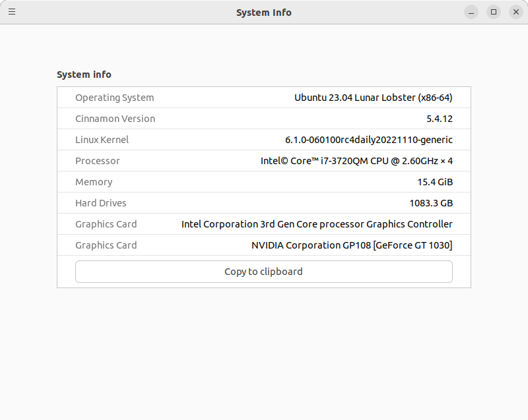Click the Operating System label
528x420 pixels.
pyautogui.click(x=114, y=98)
